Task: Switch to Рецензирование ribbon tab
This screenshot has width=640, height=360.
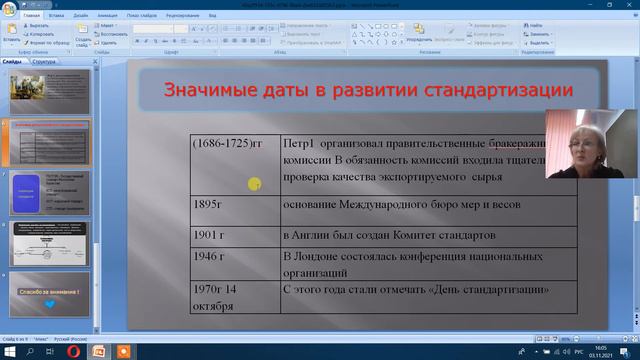Action: 182,16
